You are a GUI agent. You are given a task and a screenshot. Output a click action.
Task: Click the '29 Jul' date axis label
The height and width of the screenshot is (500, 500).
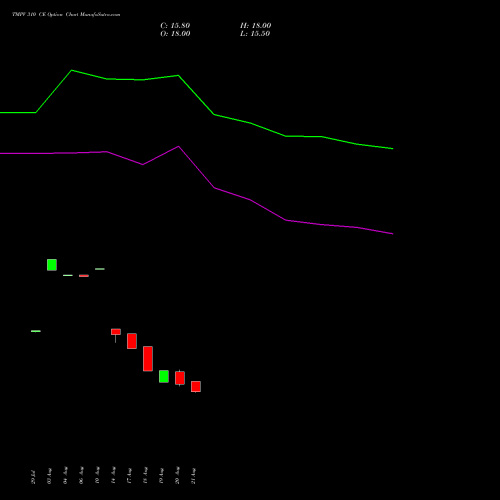coord(33,477)
